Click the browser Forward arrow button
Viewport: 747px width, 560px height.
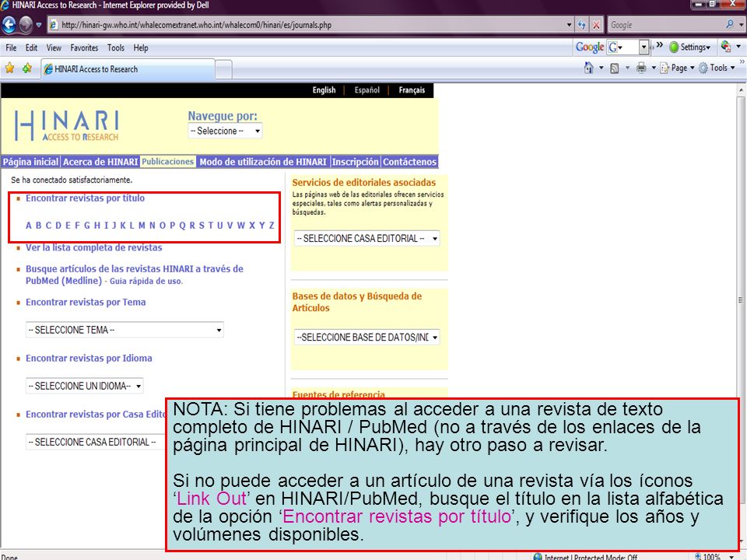click(26, 25)
